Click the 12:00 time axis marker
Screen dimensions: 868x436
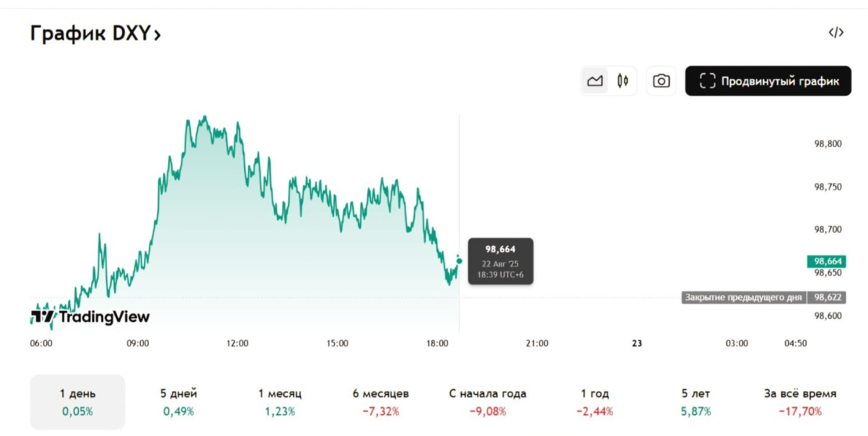click(x=237, y=343)
